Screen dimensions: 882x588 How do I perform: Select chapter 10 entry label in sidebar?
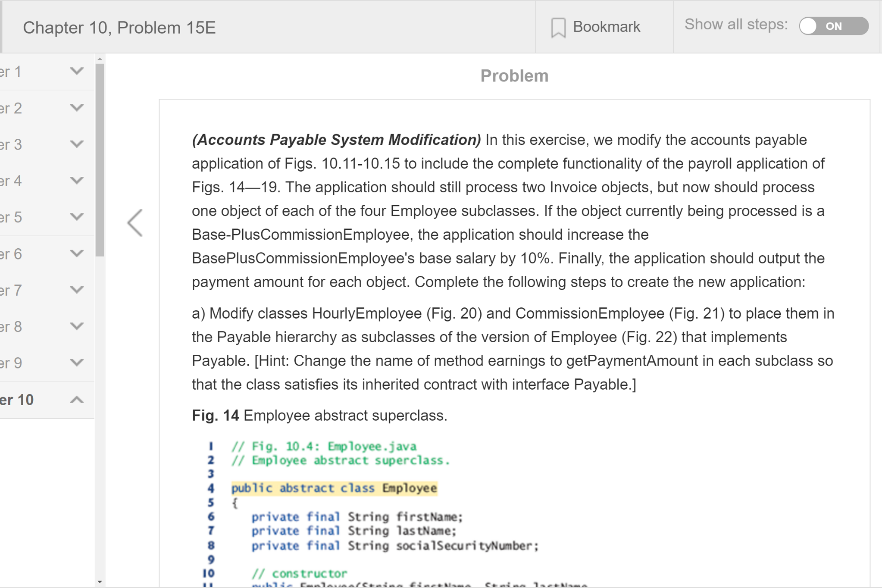[17, 400]
